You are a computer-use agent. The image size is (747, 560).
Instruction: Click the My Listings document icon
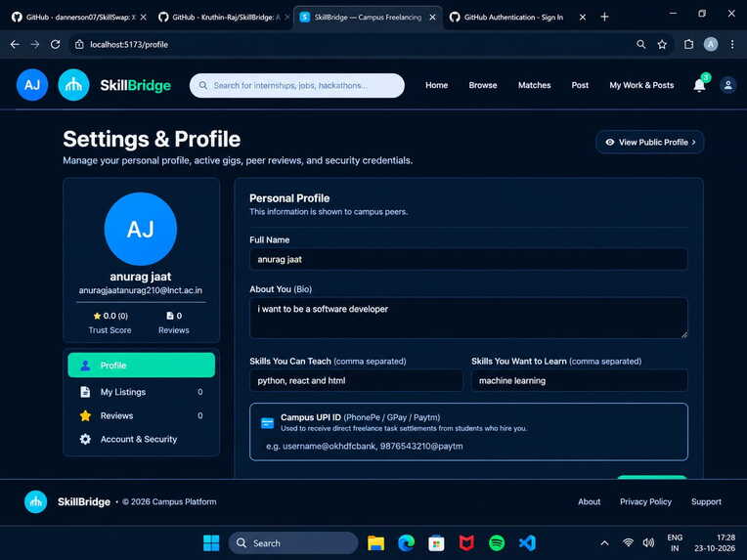(x=85, y=392)
